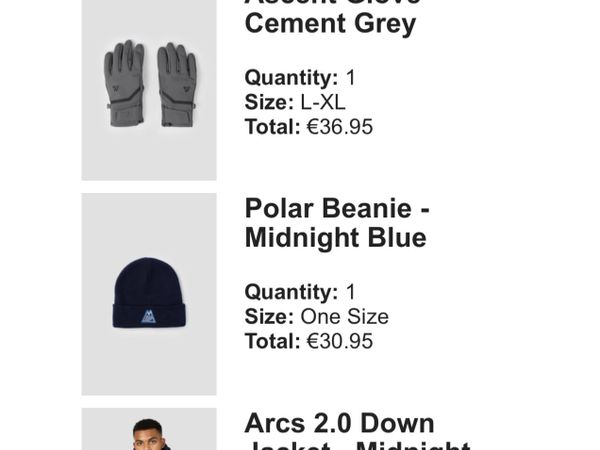The image size is (600, 450).
Task: Open the Cement Grey product title
Action: 330,24
